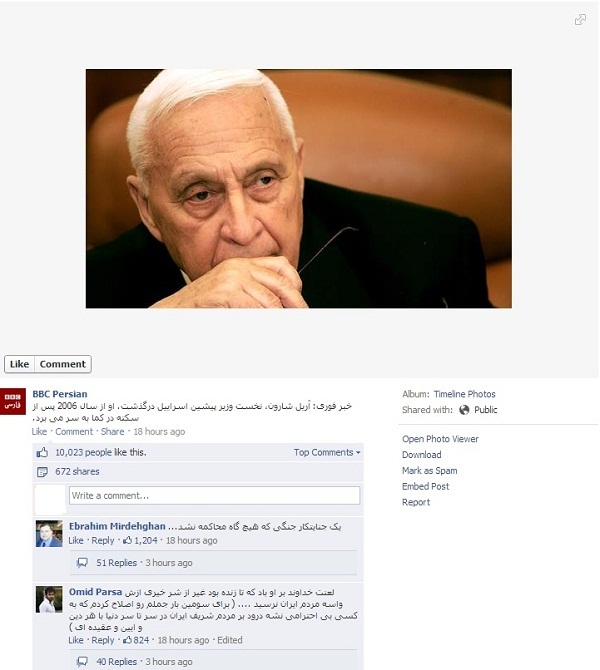The height and width of the screenshot is (670, 600).
Task: Open the Timeline Photos album link
Action: (465, 394)
